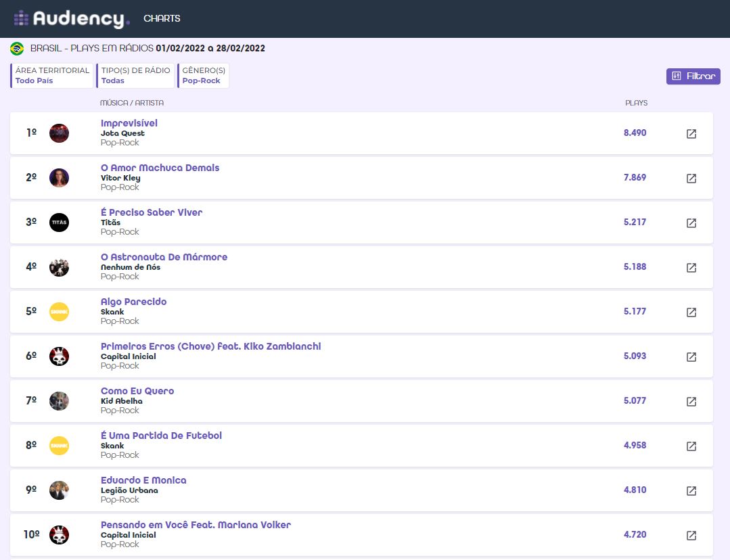
Task: Open external link for Algo Parecido
Action: tap(691, 312)
